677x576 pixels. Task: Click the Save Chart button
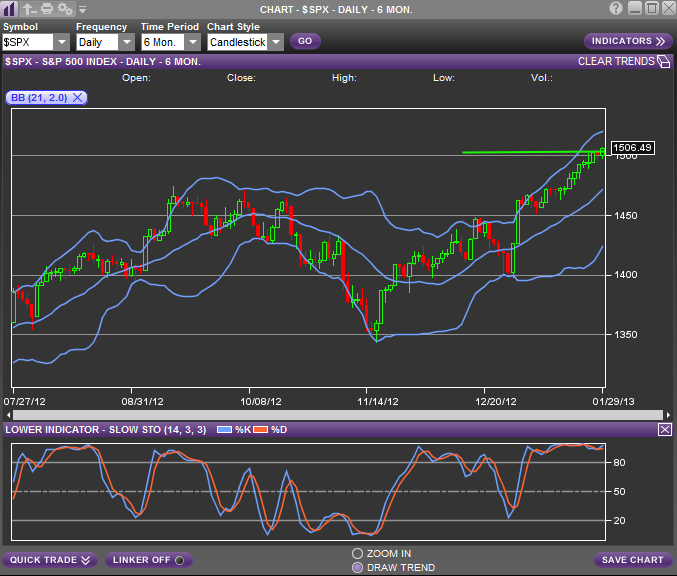(x=632, y=560)
